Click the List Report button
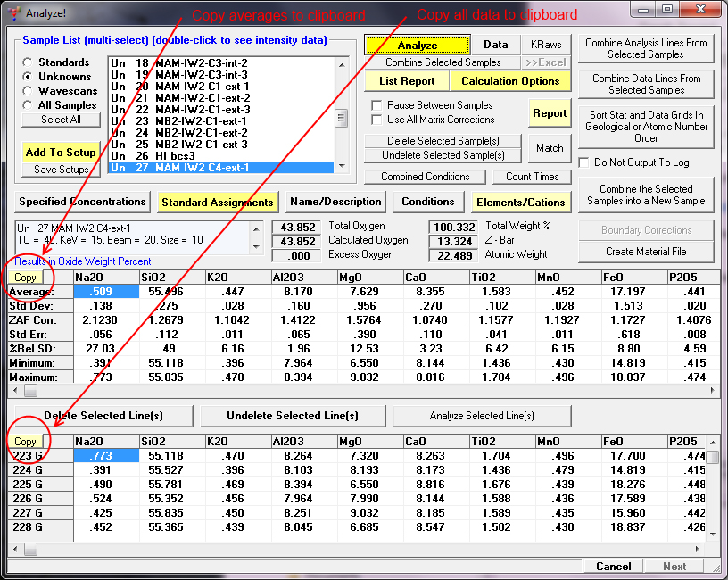 pyautogui.click(x=407, y=81)
